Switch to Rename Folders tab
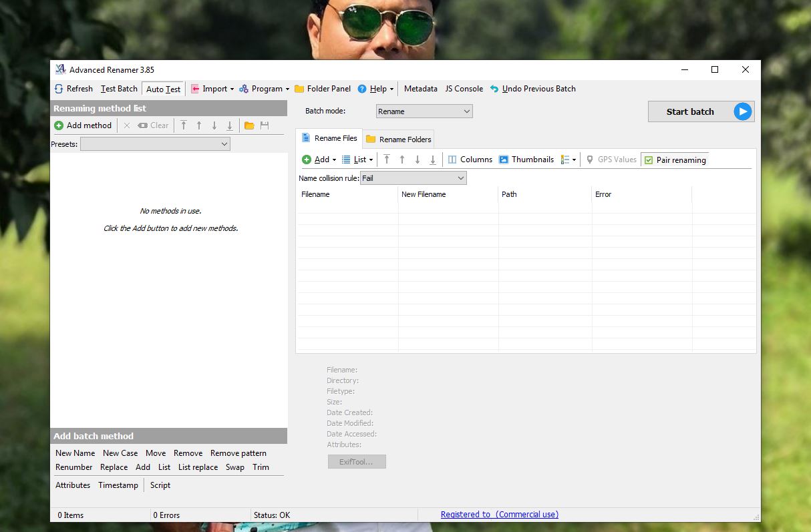 [x=398, y=140]
